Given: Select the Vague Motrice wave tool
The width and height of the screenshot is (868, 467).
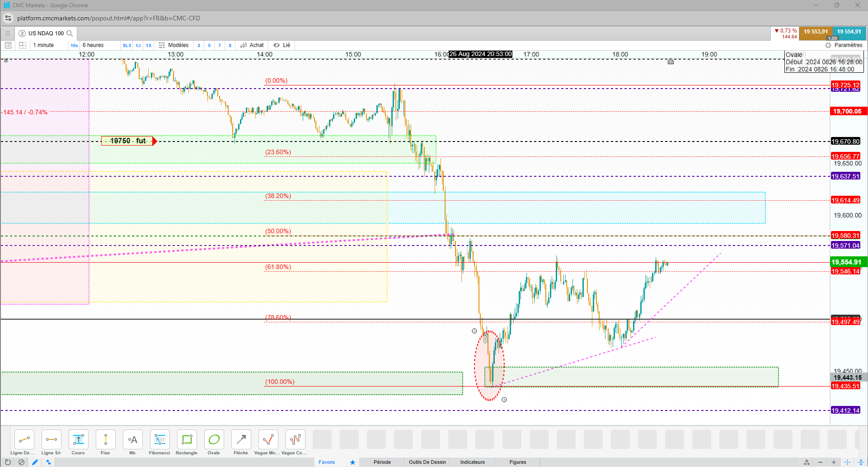Looking at the screenshot, I should pos(268,439).
